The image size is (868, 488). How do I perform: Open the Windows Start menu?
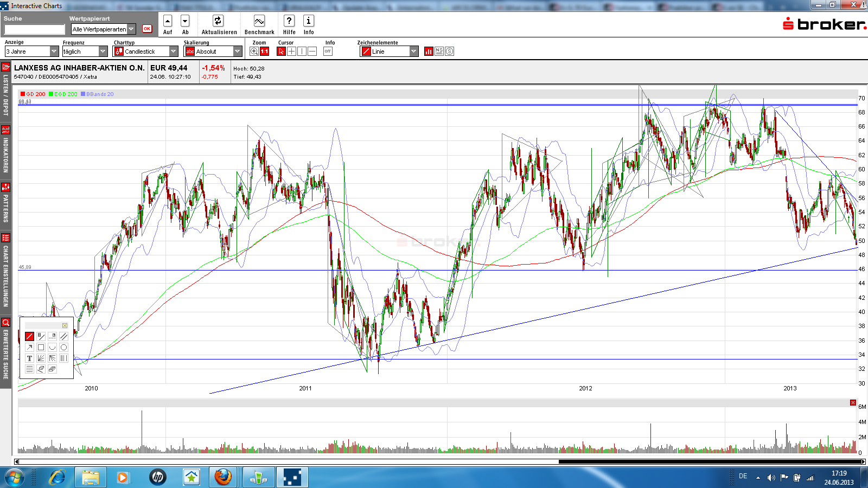click(x=14, y=478)
